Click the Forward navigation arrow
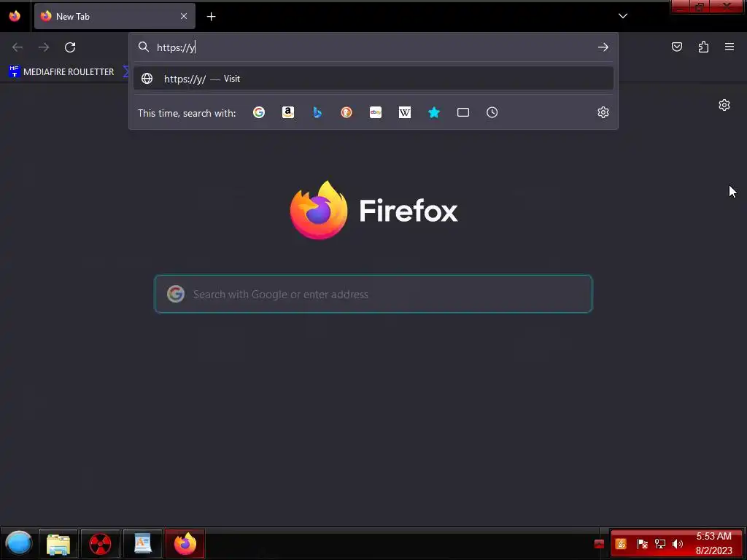 [x=43, y=47]
